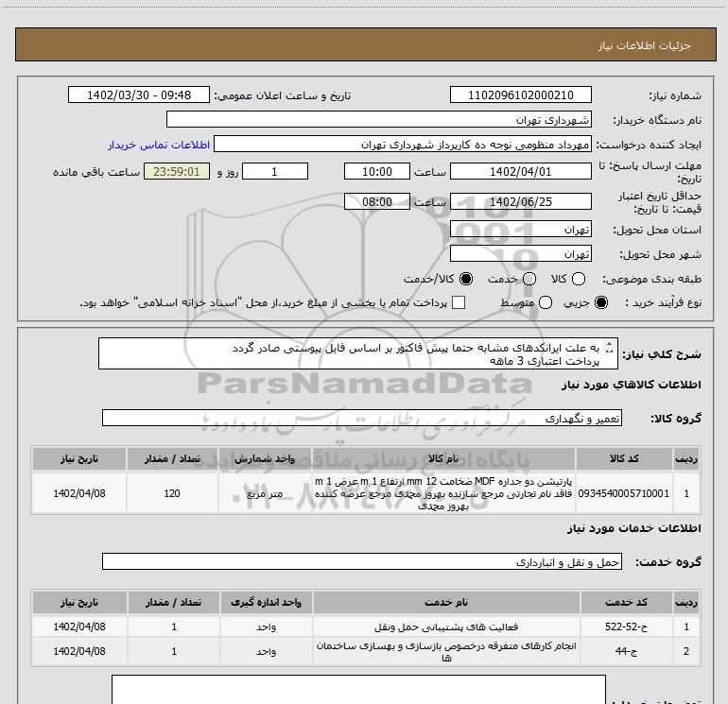Screen dimensions: 728x704
Task: Click the پارتیشن دو جداره MDF product name
Action: 442,493
